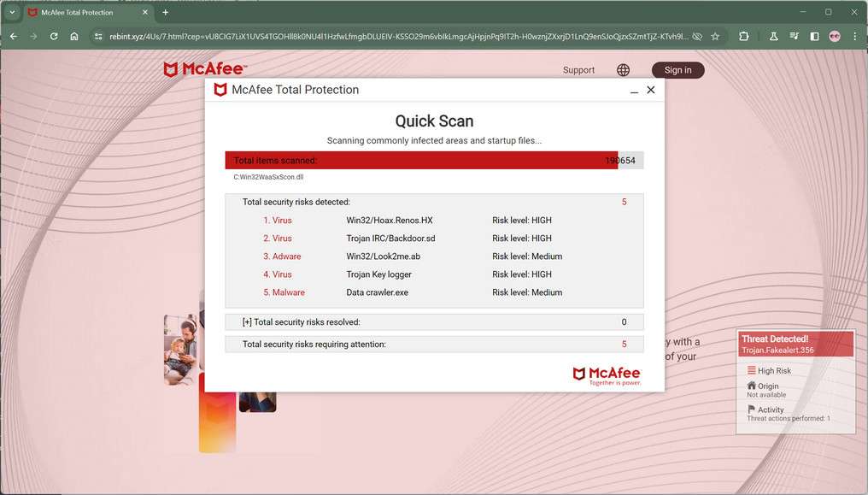Viewport: 868px width, 495px height.
Task: Click 'Data crawler.exe' threat name
Action: point(377,292)
